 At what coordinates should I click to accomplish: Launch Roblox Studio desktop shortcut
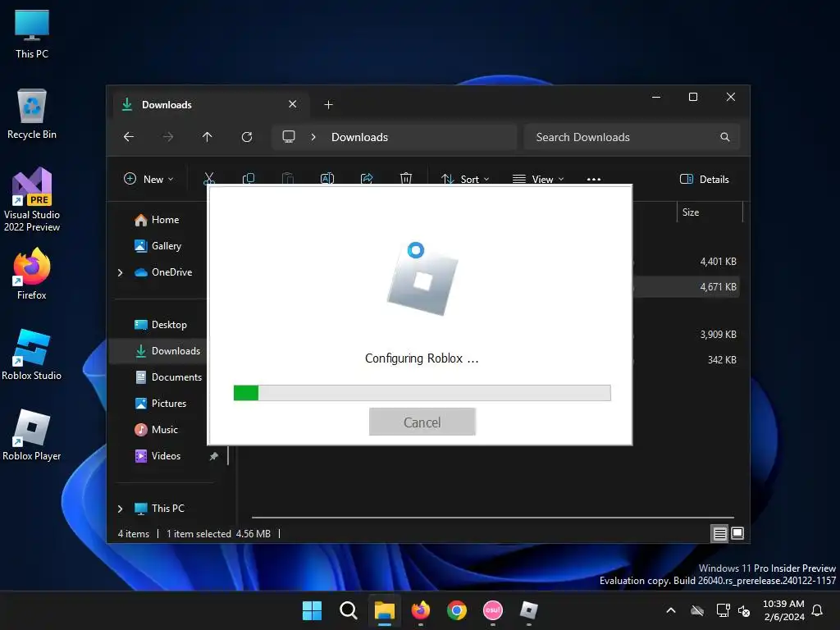[32, 354]
